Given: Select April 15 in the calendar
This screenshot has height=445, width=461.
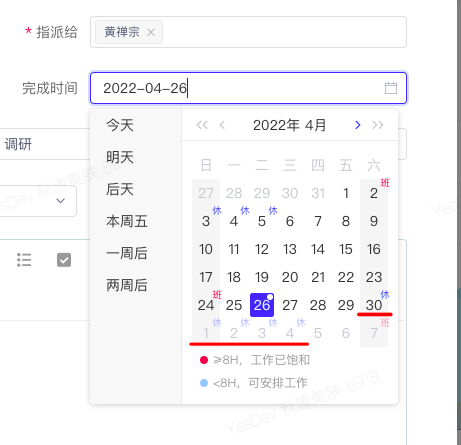Looking at the screenshot, I should pos(346,249).
